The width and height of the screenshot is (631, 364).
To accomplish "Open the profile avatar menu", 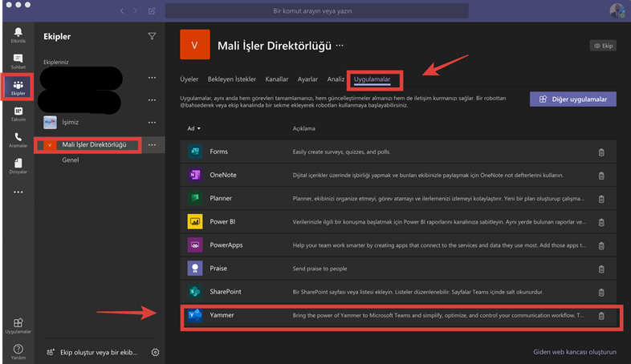I will coord(617,10).
